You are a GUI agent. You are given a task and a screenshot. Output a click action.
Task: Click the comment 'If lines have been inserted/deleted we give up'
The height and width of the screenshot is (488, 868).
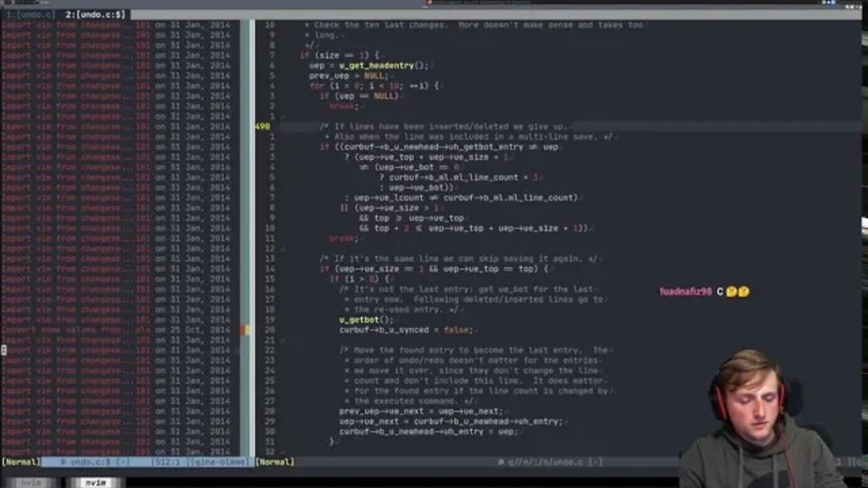(x=444, y=126)
